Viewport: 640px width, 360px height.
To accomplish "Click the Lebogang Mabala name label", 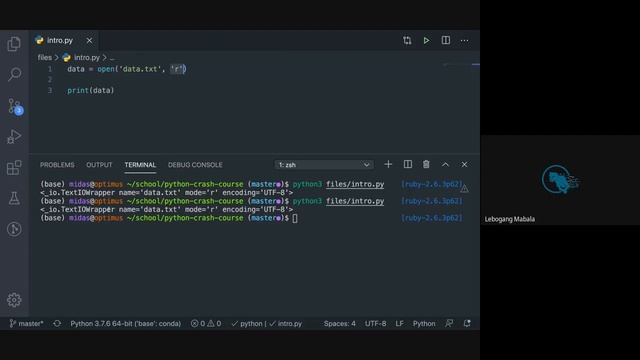I will coord(509,219).
